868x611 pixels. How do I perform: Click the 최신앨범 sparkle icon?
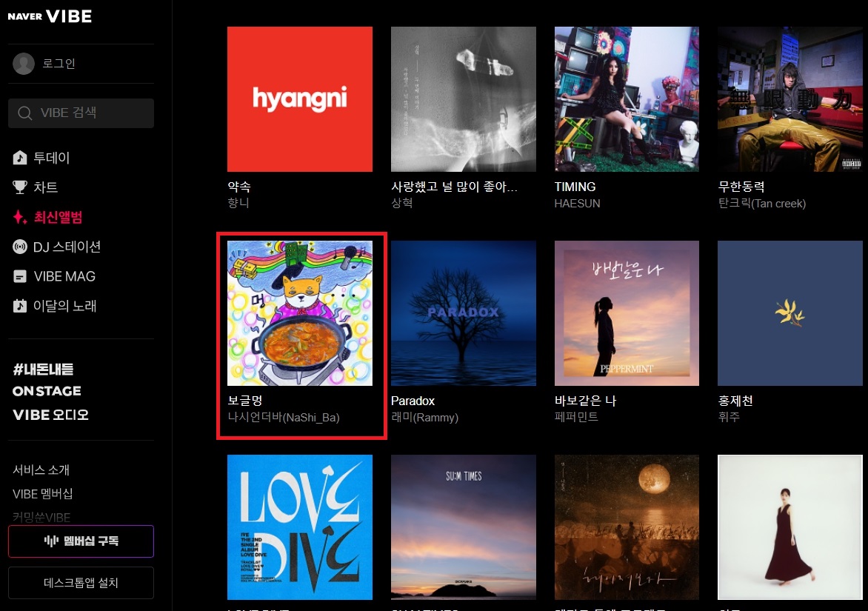coord(20,217)
